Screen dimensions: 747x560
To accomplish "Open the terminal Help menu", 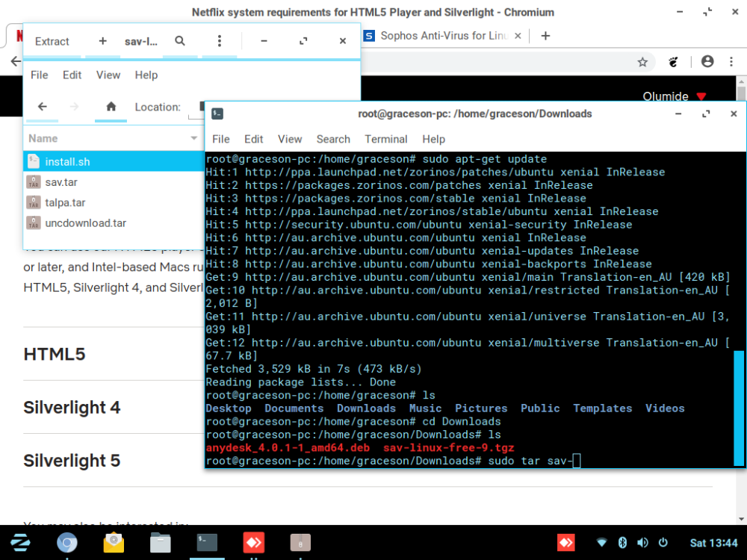I will click(433, 140).
